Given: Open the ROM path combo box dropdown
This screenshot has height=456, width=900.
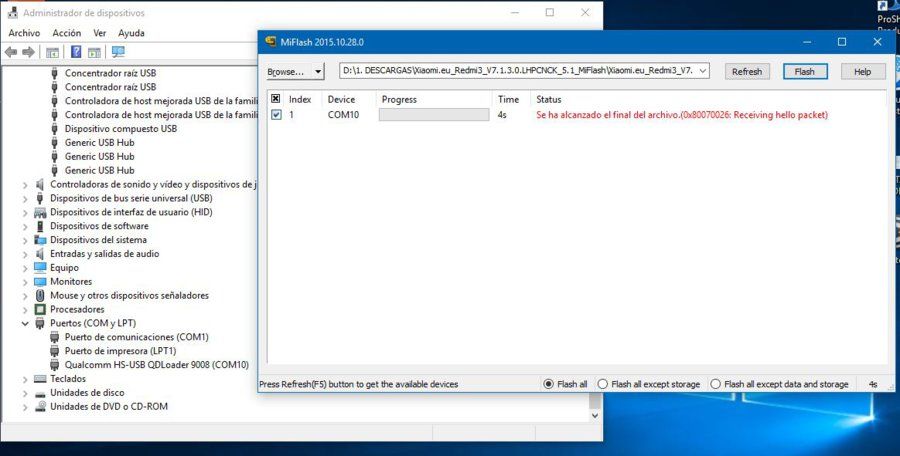Looking at the screenshot, I should click(704, 71).
